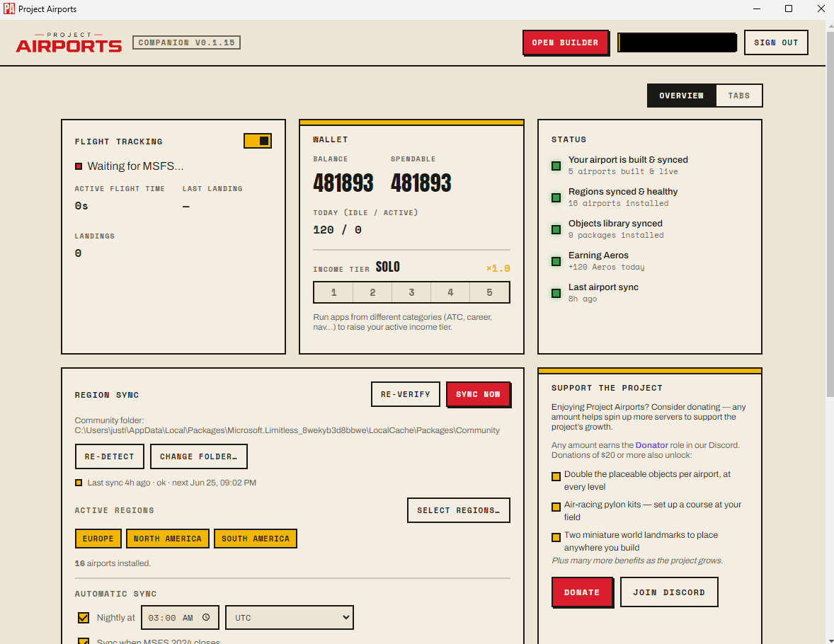Screen dimensions: 834x644
Task: Click green indicator beside Regions synced & healthy
Action: click(556, 198)
